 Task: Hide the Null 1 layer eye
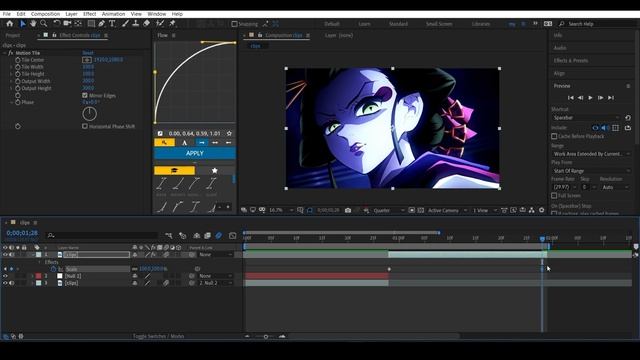coord(5,276)
